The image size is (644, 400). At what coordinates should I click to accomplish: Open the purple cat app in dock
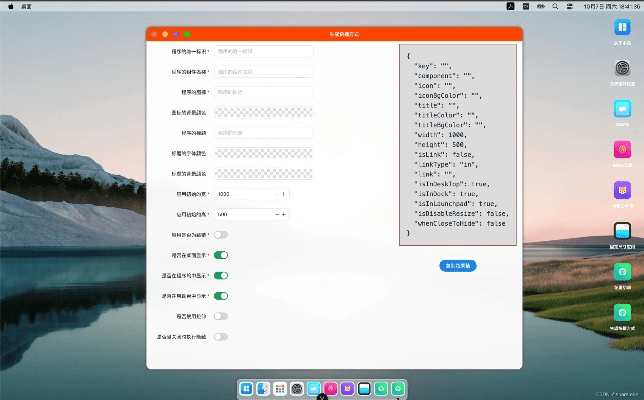pyautogui.click(x=348, y=388)
